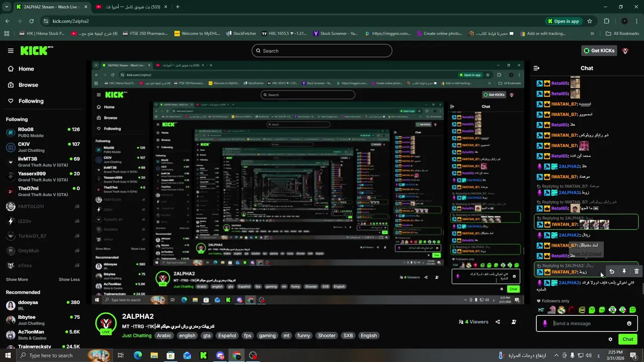Open the emoji picker in message box
The height and width of the screenshot is (362, 644).
(x=629, y=323)
